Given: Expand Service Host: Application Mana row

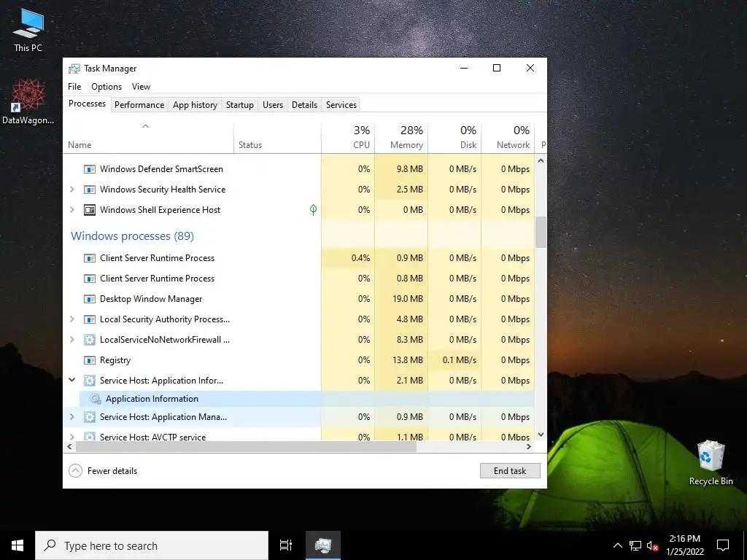Looking at the screenshot, I should click(x=72, y=417).
